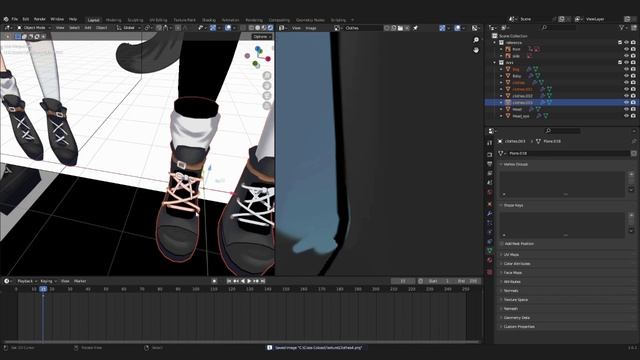640x360 pixels.
Task: Open the outliner filter funnel
Action: click(x=622, y=28)
